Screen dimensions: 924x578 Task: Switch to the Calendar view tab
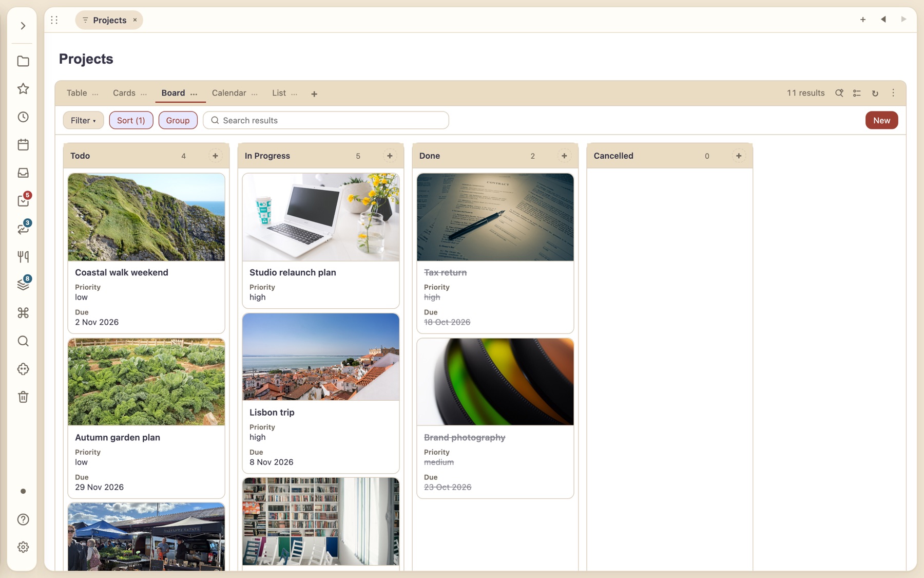tap(229, 93)
